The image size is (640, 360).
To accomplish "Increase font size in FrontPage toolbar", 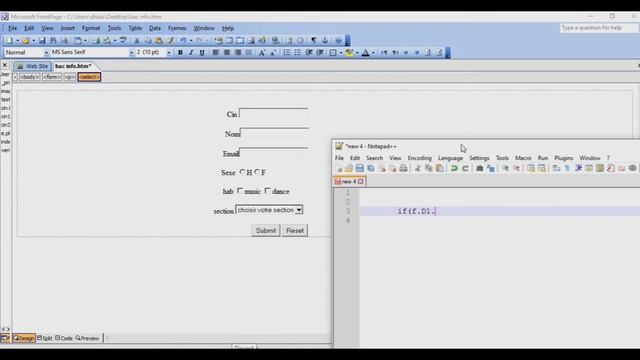I will click(x=262, y=53).
